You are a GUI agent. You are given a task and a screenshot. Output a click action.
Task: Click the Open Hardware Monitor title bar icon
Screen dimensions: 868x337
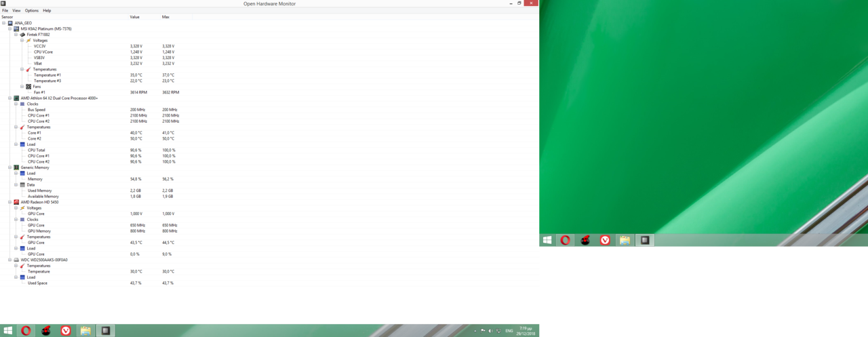tap(3, 3)
